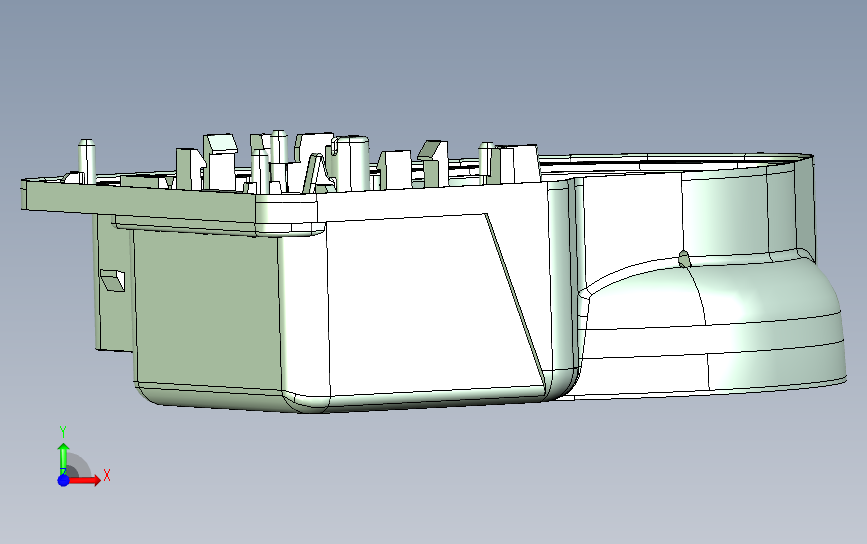Select the green Y axis arrow
The width and height of the screenshot is (867, 544).
coord(64,457)
